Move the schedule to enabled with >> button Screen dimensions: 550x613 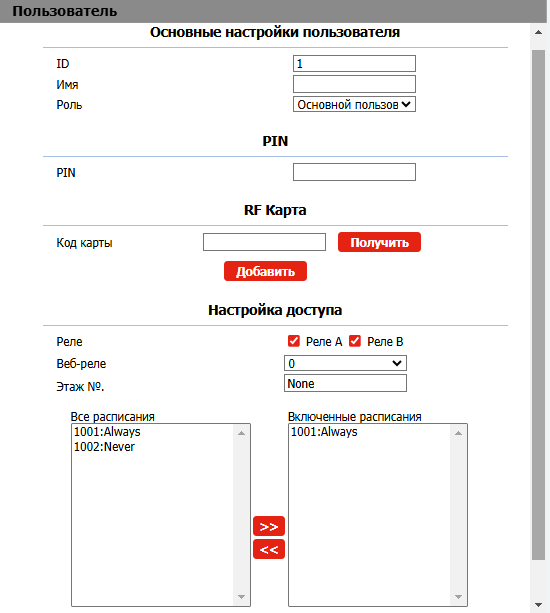269,526
